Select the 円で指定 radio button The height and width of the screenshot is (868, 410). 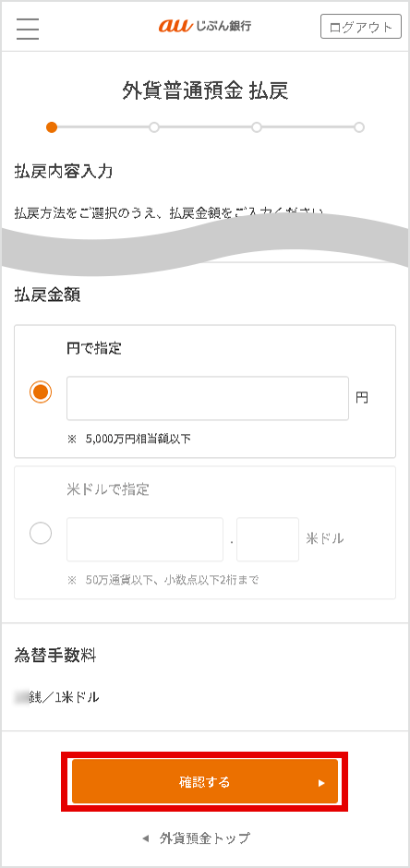tap(41, 392)
